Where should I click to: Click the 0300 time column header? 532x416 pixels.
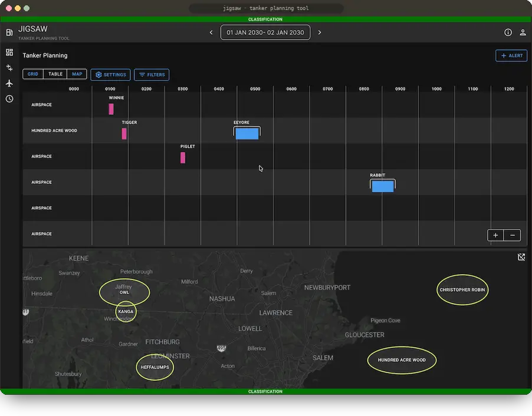182,89
